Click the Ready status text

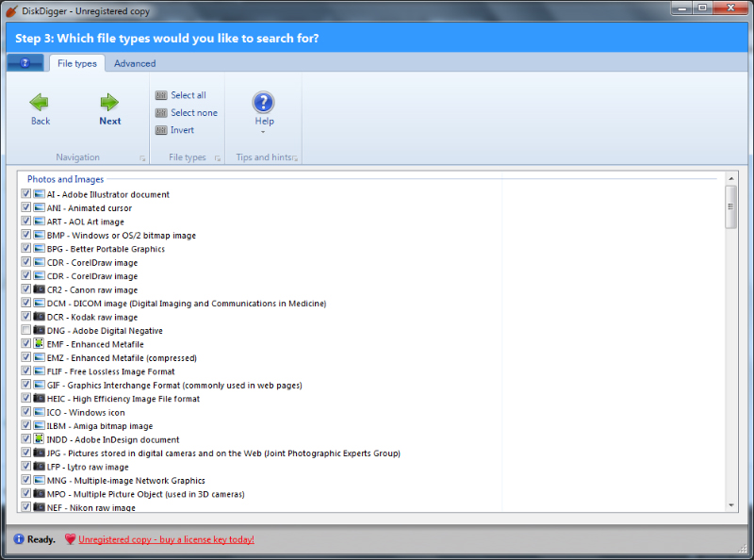pos(41,539)
